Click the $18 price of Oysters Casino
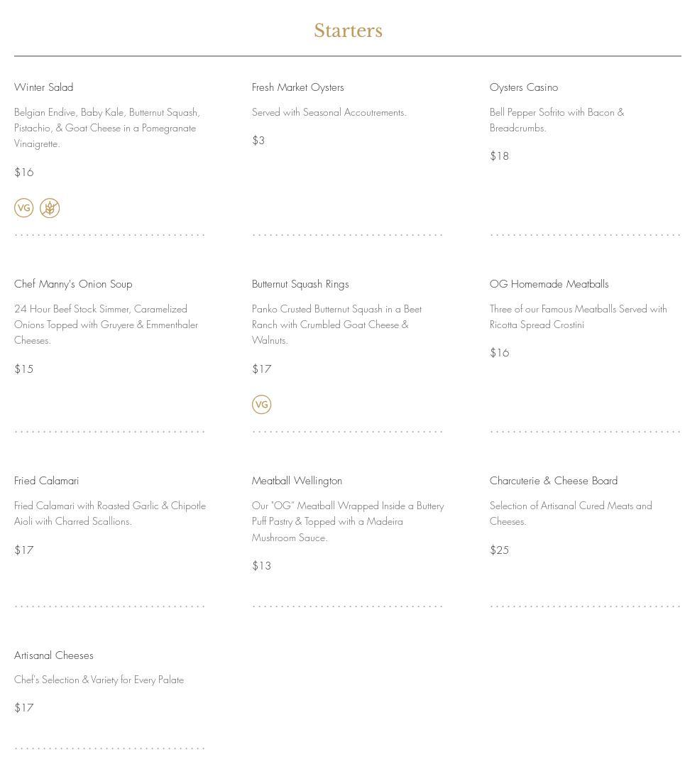The height and width of the screenshot is (784, 685). tap(500, 156)
